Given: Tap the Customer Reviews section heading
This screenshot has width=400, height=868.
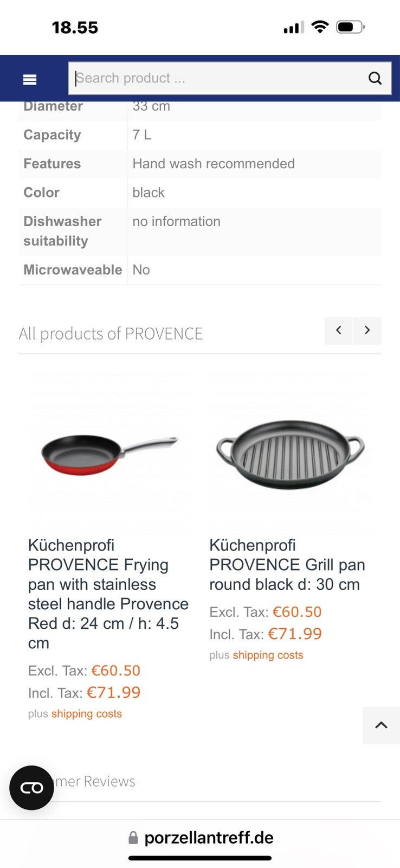Looking at the screenshot, I should point(95,781).
